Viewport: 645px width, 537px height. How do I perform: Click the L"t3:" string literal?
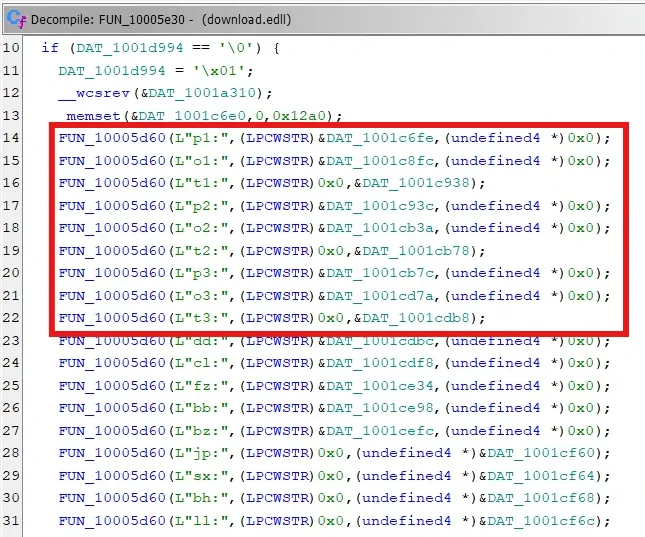tap(202, 318)
